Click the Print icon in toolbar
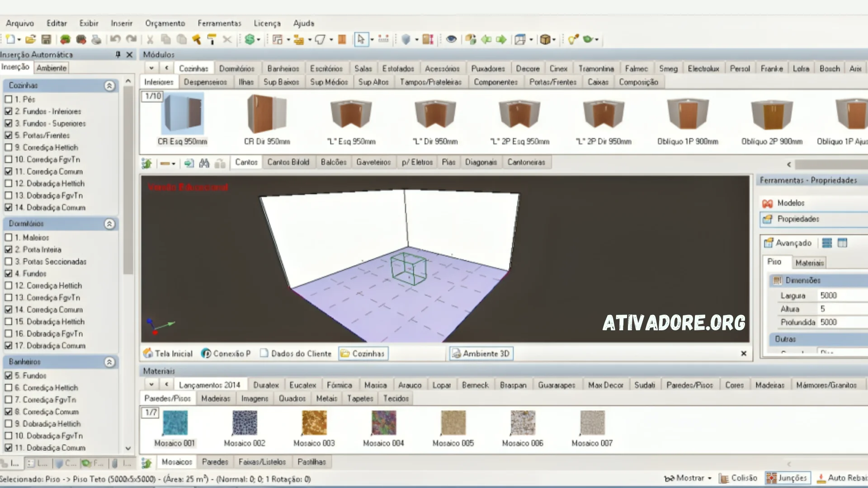The width and height of the screenshot is (868, 488). tap(96, 40)
